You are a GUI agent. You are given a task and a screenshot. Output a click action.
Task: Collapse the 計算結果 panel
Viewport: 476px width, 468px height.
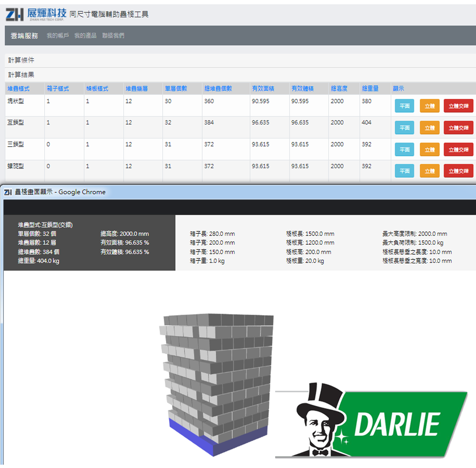(x=21, y=75)
